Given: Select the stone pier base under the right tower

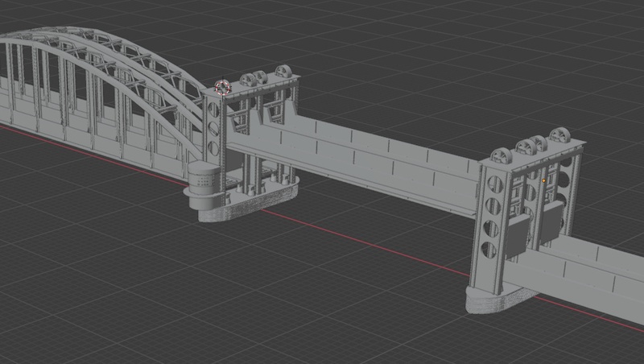Looking at the screenshot, I should [x=499, y=300].
